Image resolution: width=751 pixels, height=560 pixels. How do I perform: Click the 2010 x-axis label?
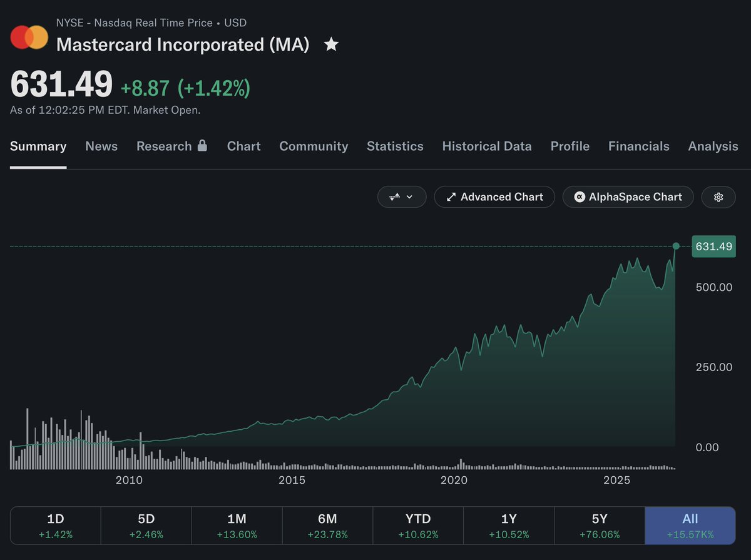pyautogui.click(x=129, y=481)
